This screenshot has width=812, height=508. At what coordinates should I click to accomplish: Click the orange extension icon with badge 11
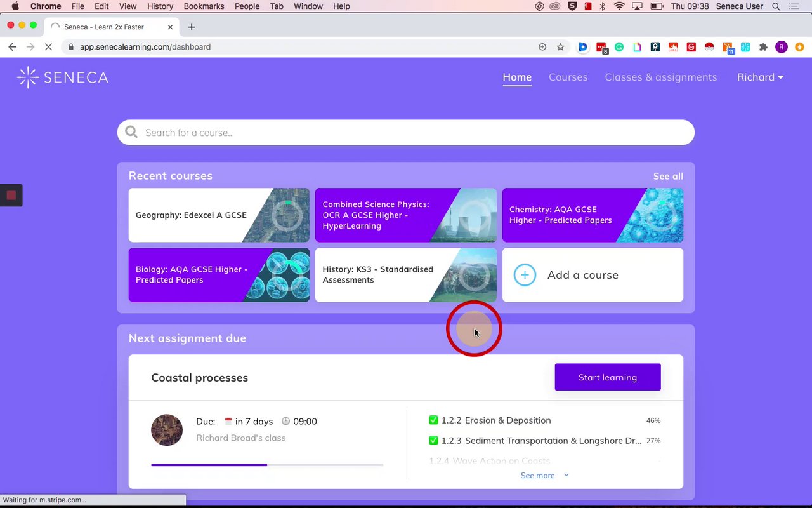(x=728, y=48)
